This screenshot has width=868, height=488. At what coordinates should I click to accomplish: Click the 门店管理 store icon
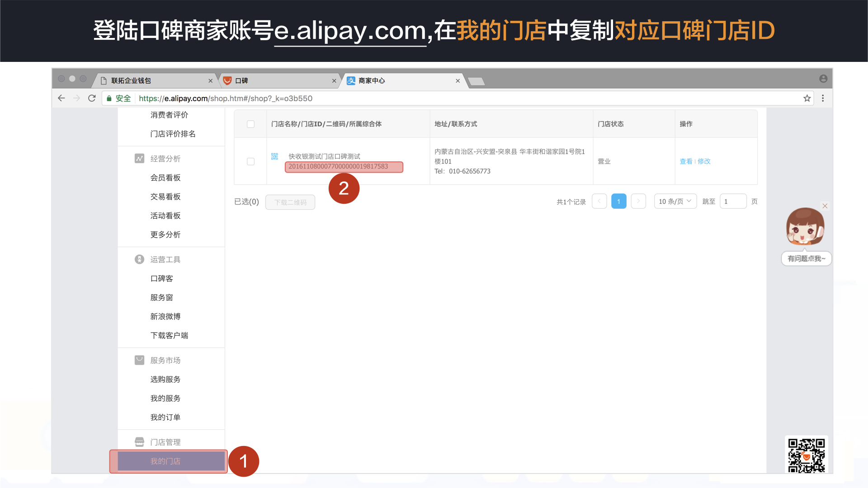[139, 442]
